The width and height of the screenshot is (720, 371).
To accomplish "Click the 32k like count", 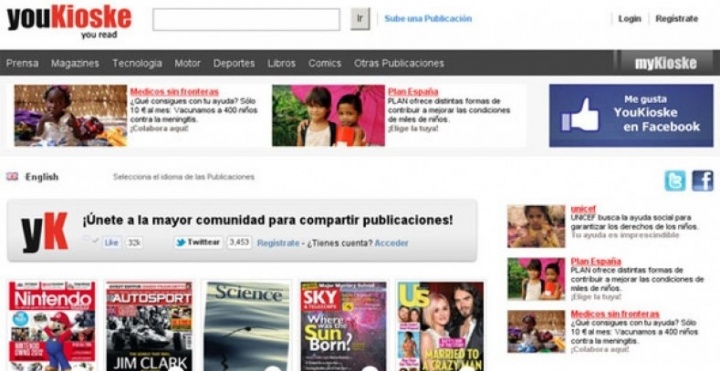I will 134,242.
